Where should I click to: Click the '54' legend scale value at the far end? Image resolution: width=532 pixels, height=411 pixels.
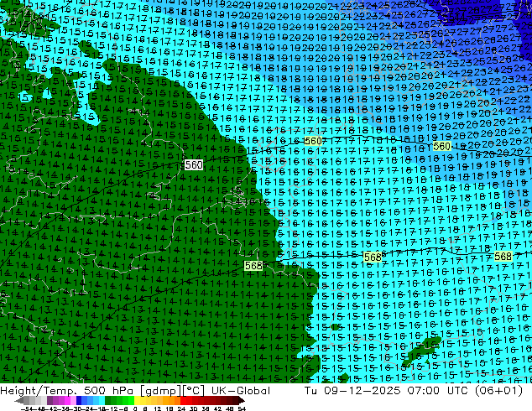[x=242, y=408]
